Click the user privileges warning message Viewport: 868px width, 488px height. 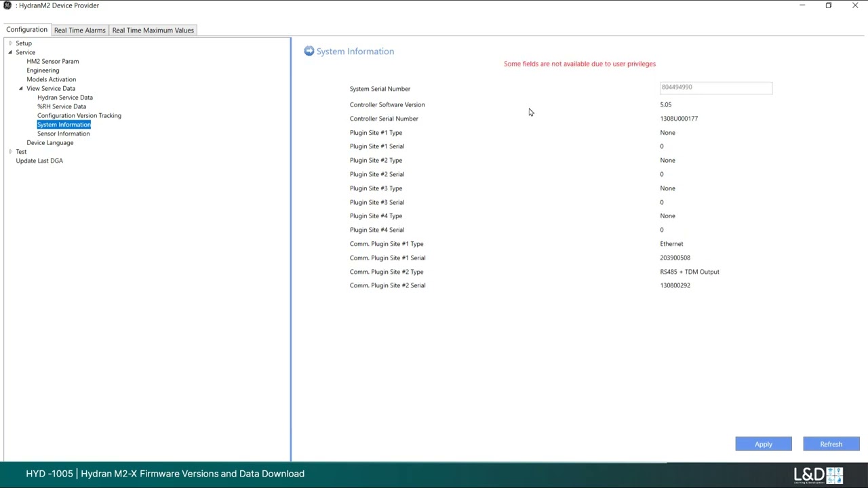580,64
